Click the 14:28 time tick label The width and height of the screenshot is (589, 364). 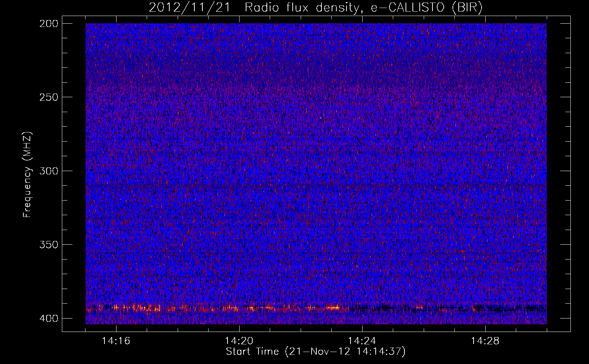pyautogui.click(x=485, y=341)
